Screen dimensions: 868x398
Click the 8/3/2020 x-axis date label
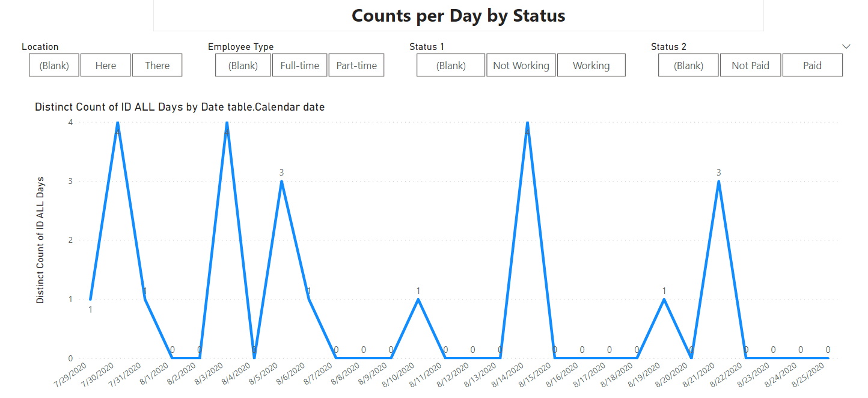coord(210,373)
